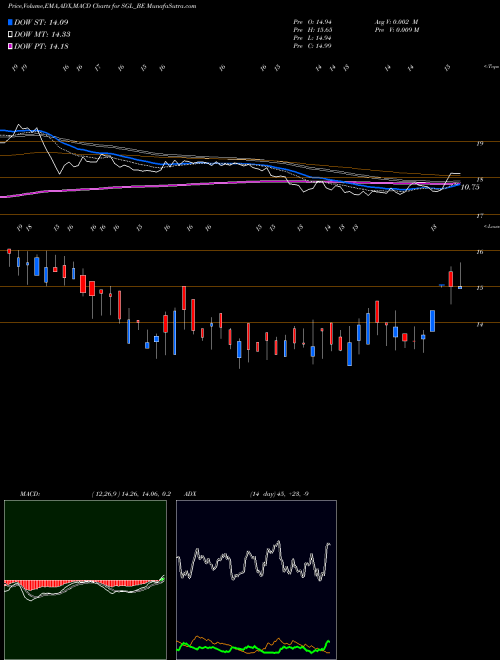Open the dark blue ADX indicator panel
Screen dimensions: 500x660
(x=256, y=580)
